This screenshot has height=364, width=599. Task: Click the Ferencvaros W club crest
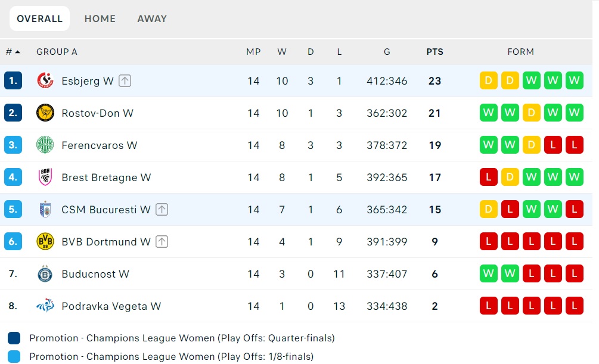point(45,145)
